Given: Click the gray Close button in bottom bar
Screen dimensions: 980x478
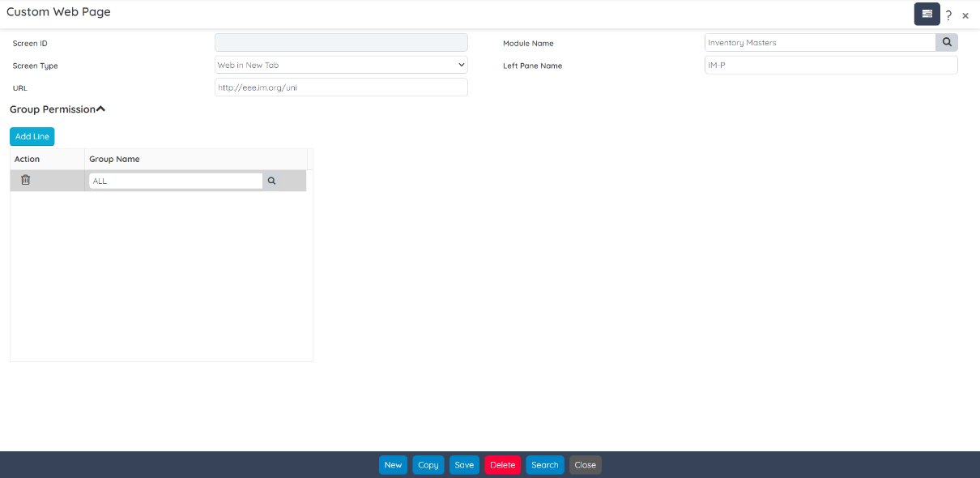Looking at the screenshot, I should [x=585, y=465].
